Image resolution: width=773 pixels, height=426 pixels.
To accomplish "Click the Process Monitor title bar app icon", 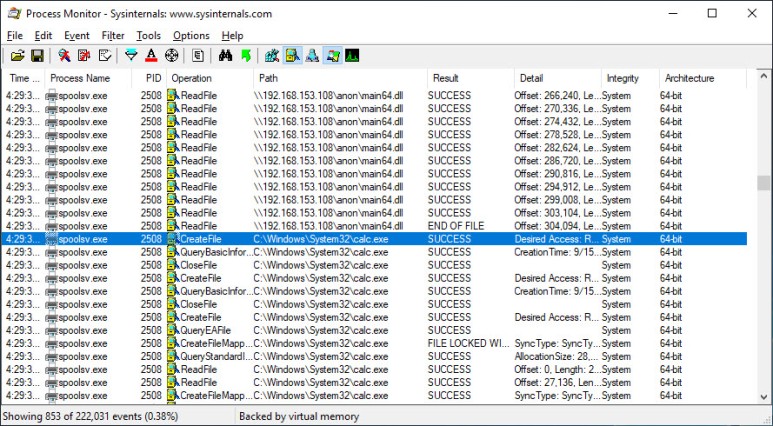I will click(x=14, y=13).
